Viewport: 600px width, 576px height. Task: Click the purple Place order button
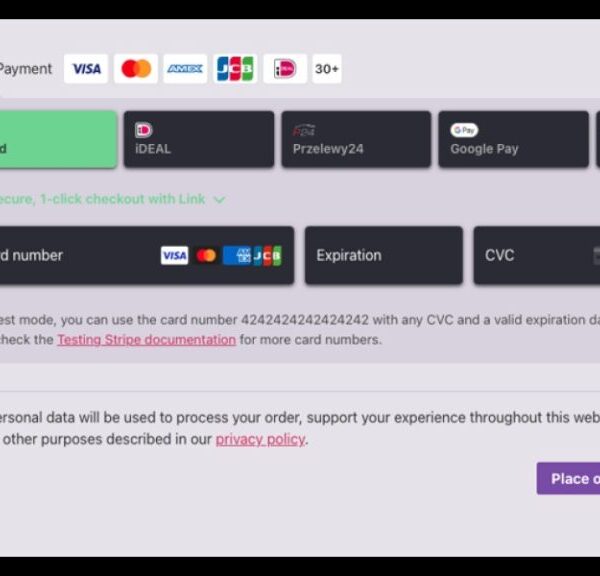(x=568, y=478)
